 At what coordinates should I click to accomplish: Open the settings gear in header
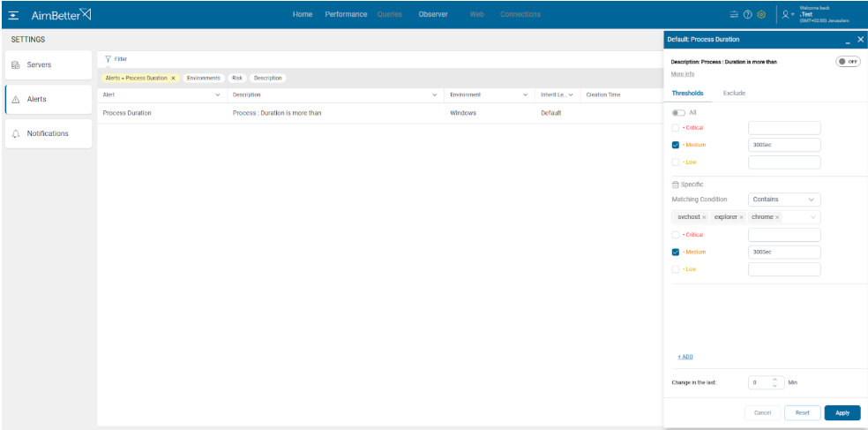pyautogui.click(x=761, y=15)
